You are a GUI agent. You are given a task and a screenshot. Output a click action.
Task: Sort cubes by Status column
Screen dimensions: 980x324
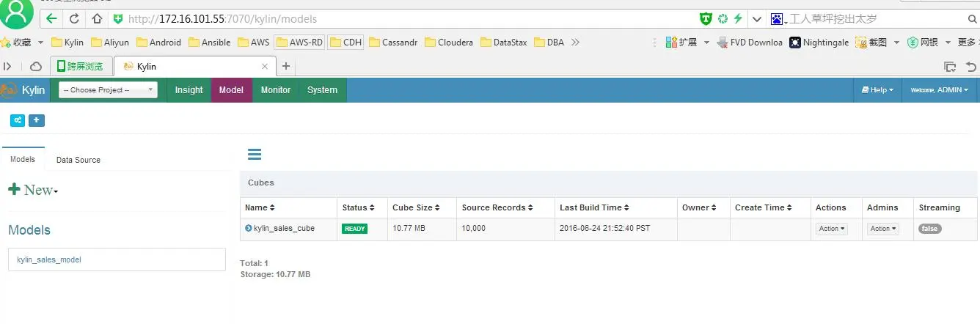[x=359, y=207]
